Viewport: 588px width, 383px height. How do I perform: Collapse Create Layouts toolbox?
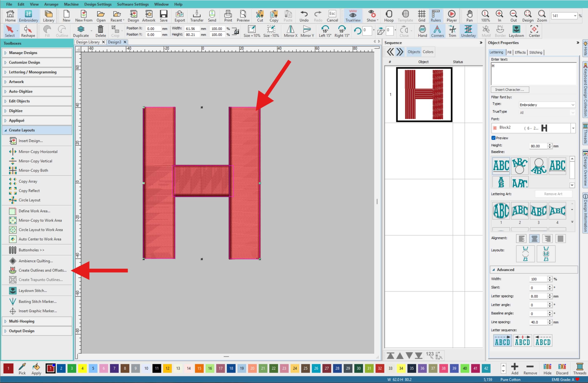(x=37, y=130)
